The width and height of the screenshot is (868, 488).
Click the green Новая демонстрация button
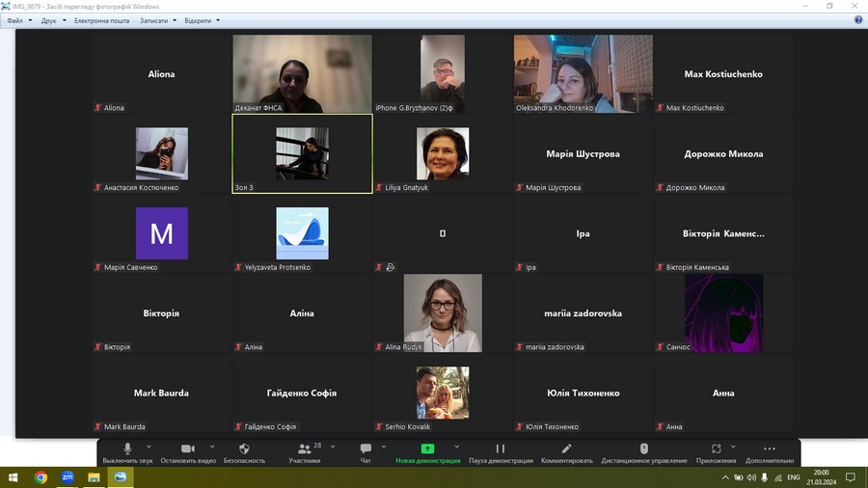click(x=427, y=449)
